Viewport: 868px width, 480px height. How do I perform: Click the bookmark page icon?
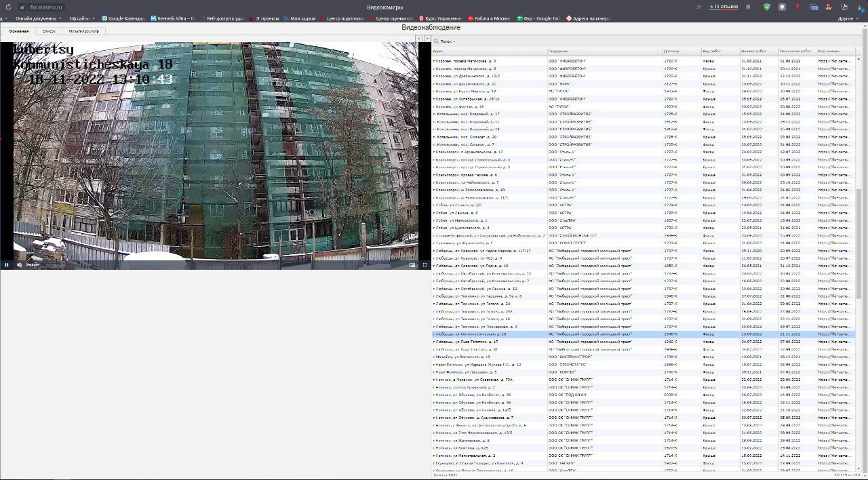coord(748,7)
